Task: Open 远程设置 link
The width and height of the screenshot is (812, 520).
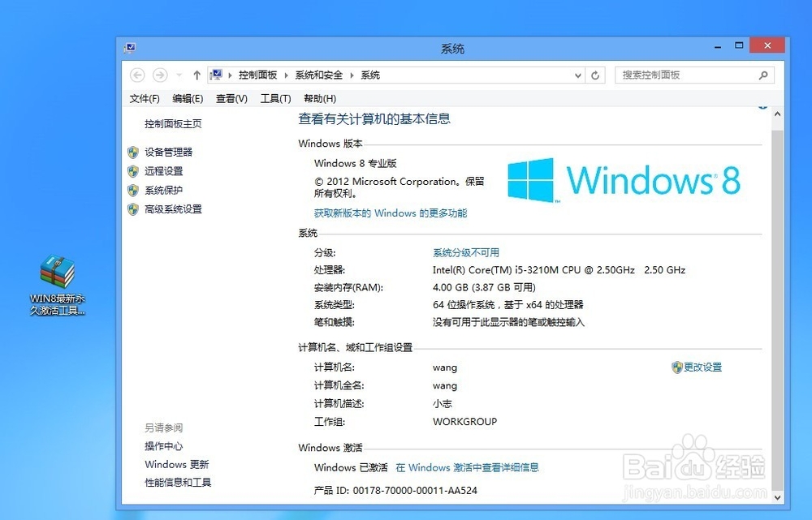Action: pos(164,171)
